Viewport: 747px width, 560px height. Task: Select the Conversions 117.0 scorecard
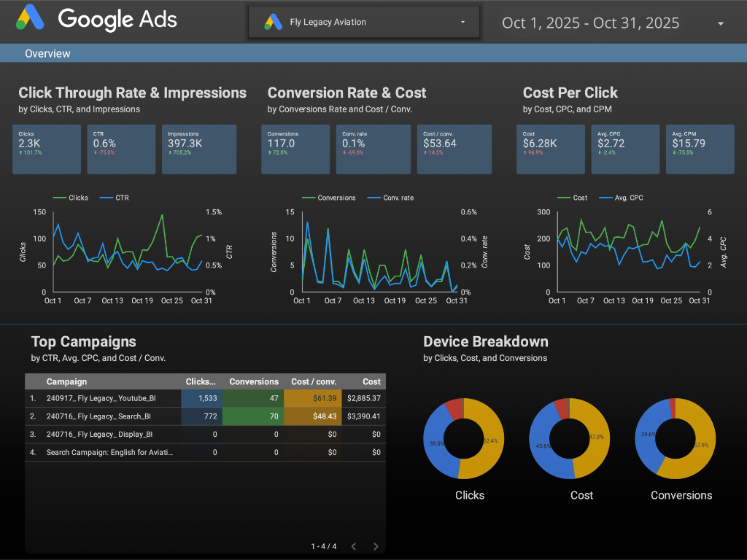click(295, 149)
